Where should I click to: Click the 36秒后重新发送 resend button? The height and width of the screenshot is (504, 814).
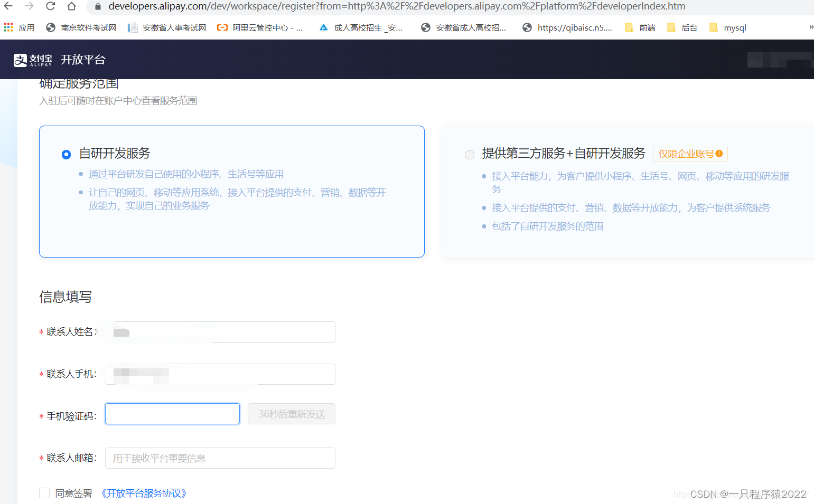(291, 414)
